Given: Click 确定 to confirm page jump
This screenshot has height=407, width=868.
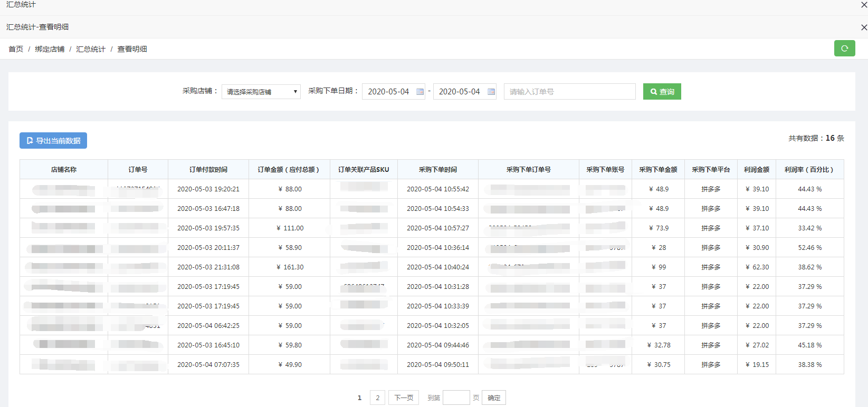Looking at the screenshot, I should [494, 398].
